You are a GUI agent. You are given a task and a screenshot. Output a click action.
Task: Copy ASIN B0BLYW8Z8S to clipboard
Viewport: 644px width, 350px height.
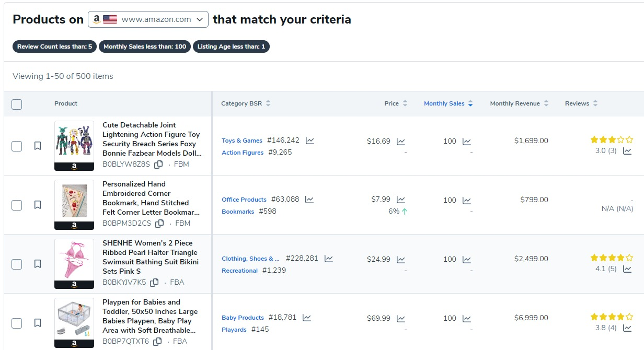(x=158, y=165)
